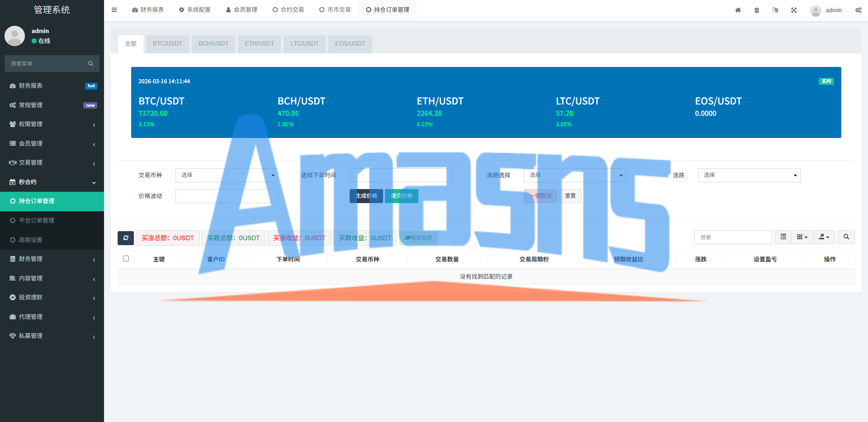Open the home icon in top bar
Viewport: 868px width, 422px height.
coord(738,10)
